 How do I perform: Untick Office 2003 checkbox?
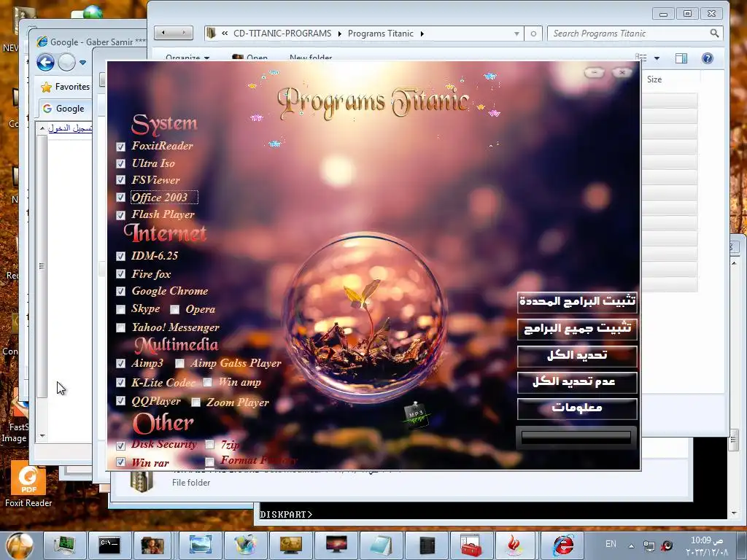[121, 197]
